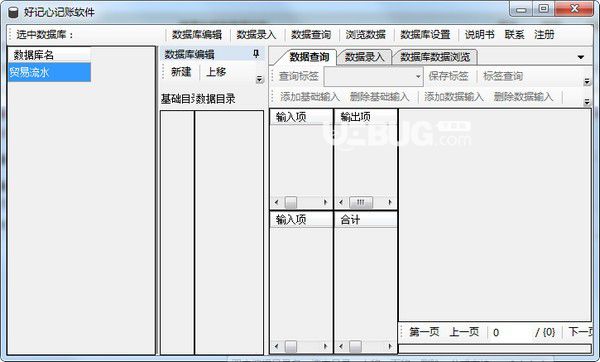Open 数据库设置 in the top toolbar
600x362 pixels.
(x=425, y=35)
